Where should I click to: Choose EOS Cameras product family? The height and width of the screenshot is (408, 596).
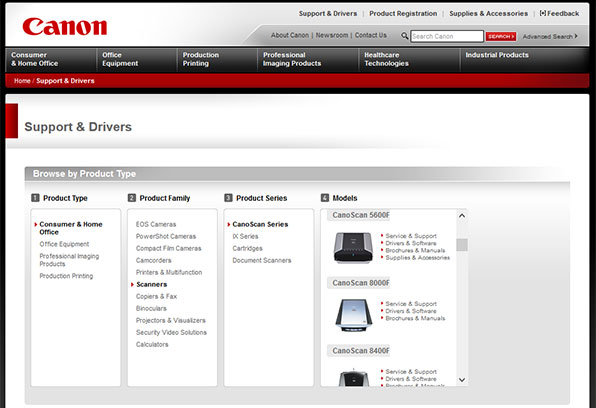156,224
